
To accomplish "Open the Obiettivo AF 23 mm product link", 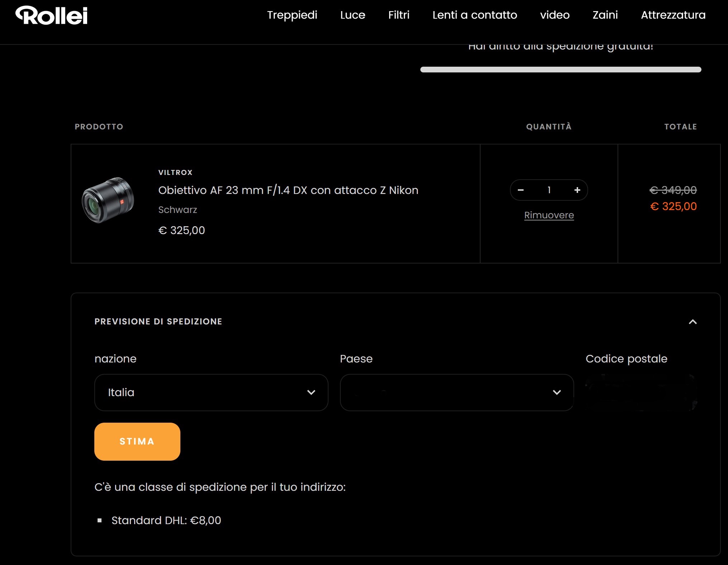I will coord(288,190).
